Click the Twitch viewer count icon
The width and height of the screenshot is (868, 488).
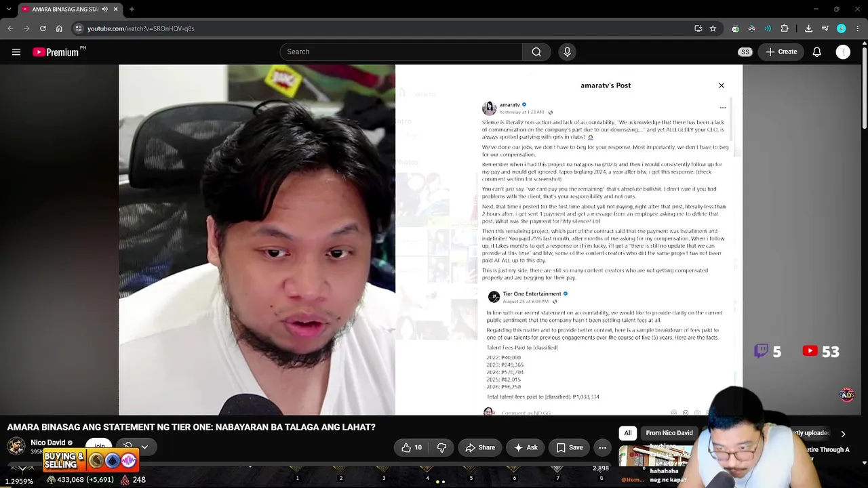pos(762,351)
